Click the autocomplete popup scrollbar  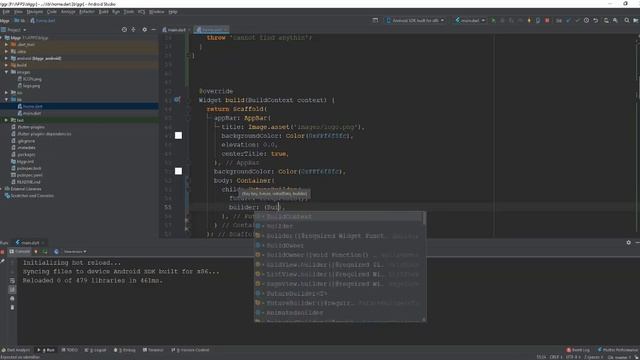click(x=424, y=218)
